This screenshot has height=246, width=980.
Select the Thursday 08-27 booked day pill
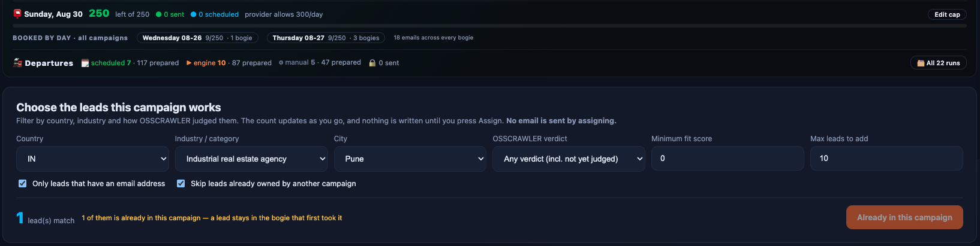(326, 38)
